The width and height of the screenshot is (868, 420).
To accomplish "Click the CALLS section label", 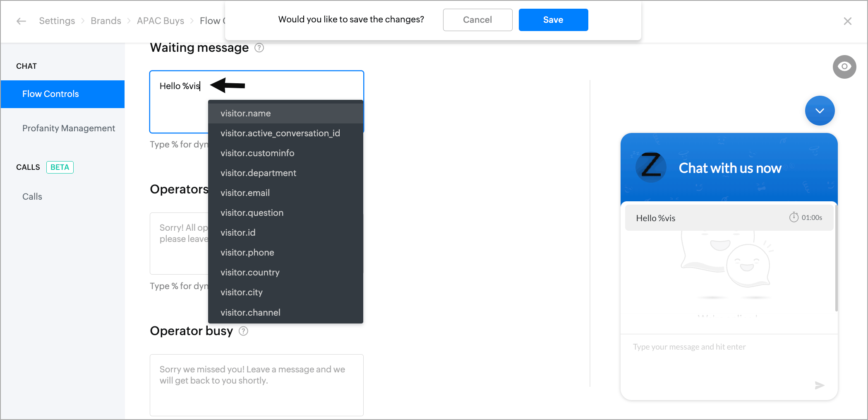I will pyautogui.click(x=28, y=167).
